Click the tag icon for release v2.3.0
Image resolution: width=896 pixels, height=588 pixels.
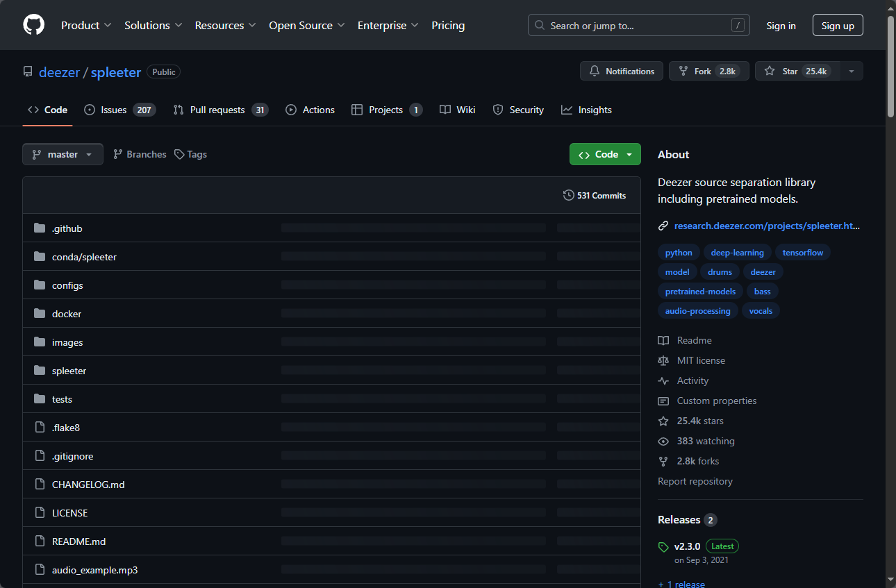pyautogui.click(x=663, y=547)
